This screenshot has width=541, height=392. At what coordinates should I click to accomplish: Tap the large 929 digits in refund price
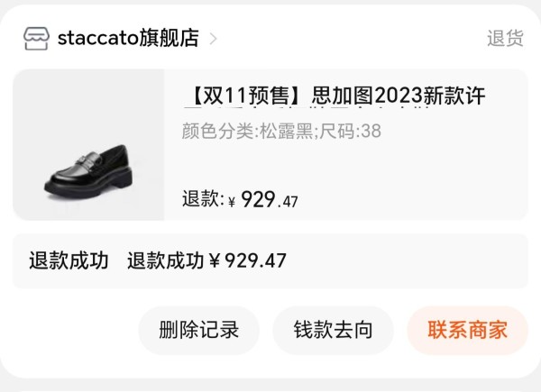tap(258, 199)
